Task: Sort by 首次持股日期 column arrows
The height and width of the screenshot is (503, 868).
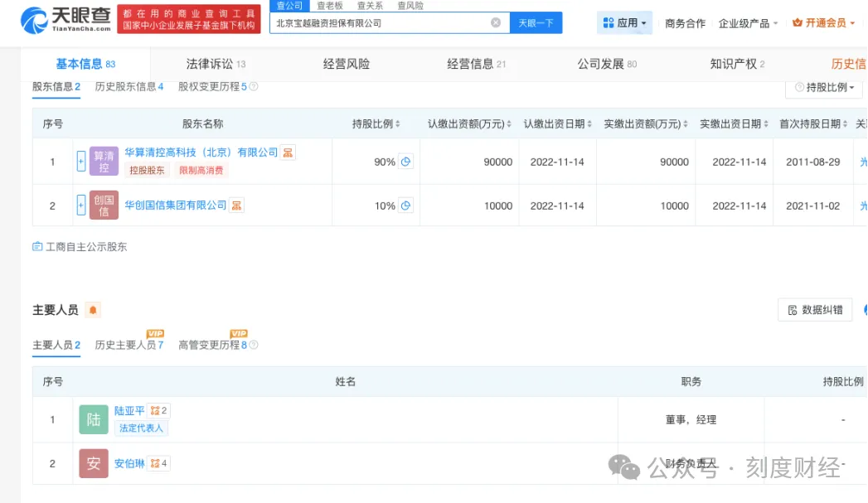Action: [x=845, y=124]
